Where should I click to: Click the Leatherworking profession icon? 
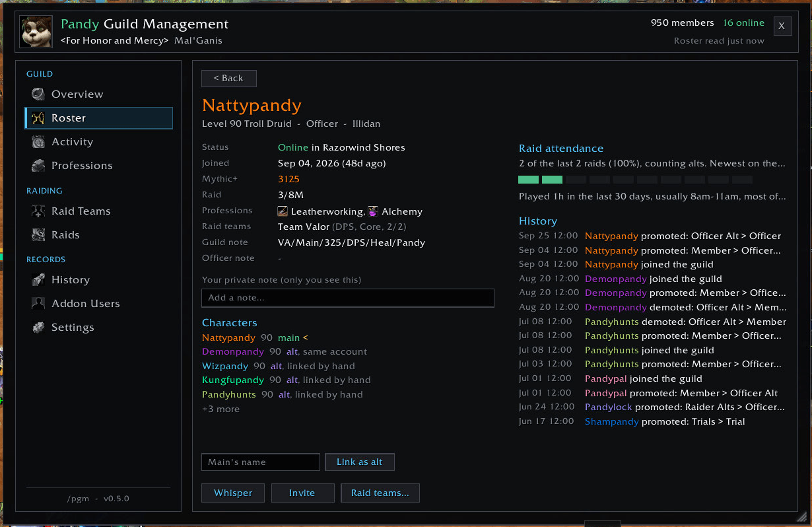tap(283, 211)
